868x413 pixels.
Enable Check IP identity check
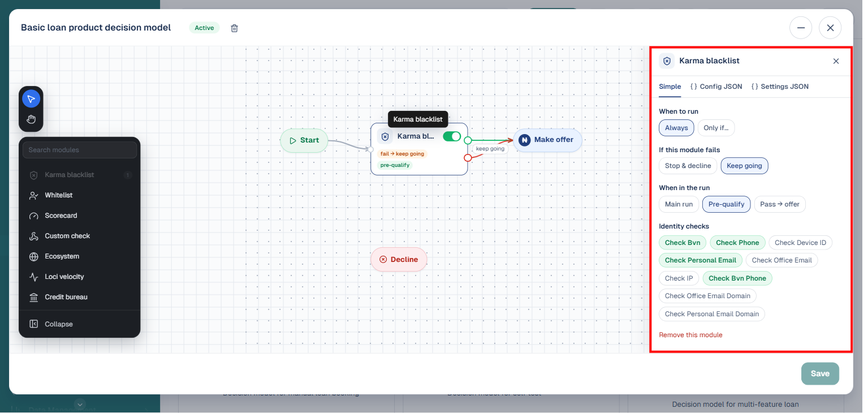pyautogui.click(x=679, y=278)
